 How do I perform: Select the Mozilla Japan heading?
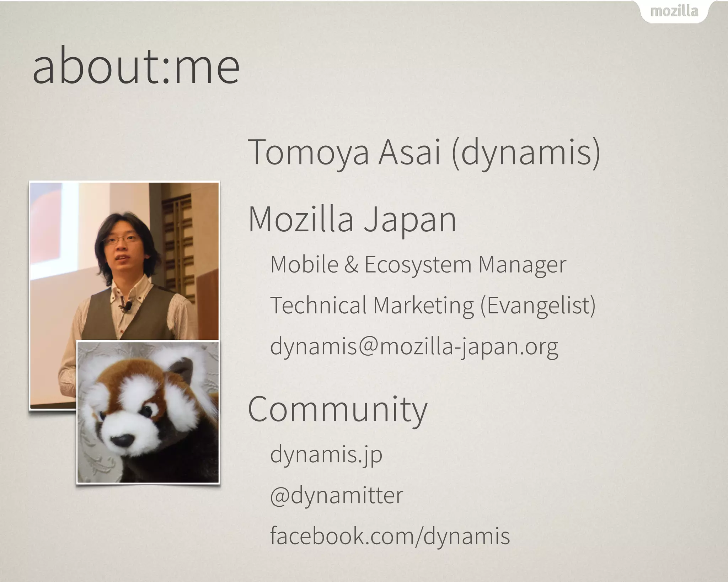[352, 219]
